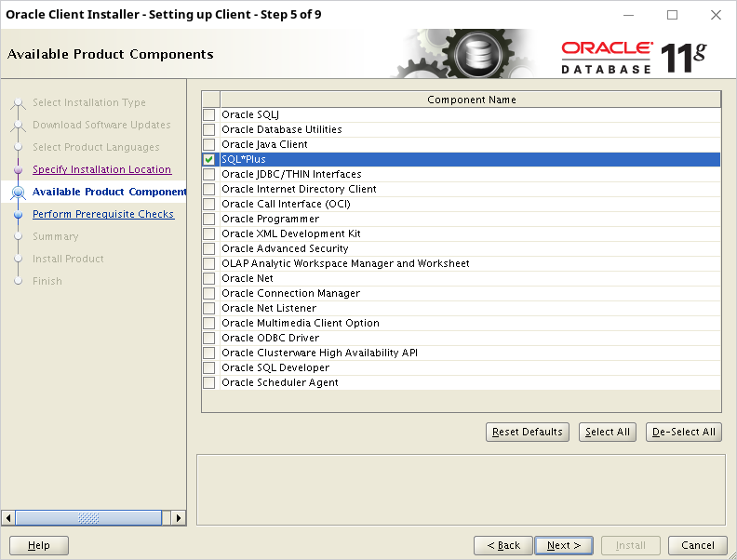Image resolution: width=737 pixels, height=560 pixels.
Task: Close the Oracle Client Installer window
Action: point(716,15)
